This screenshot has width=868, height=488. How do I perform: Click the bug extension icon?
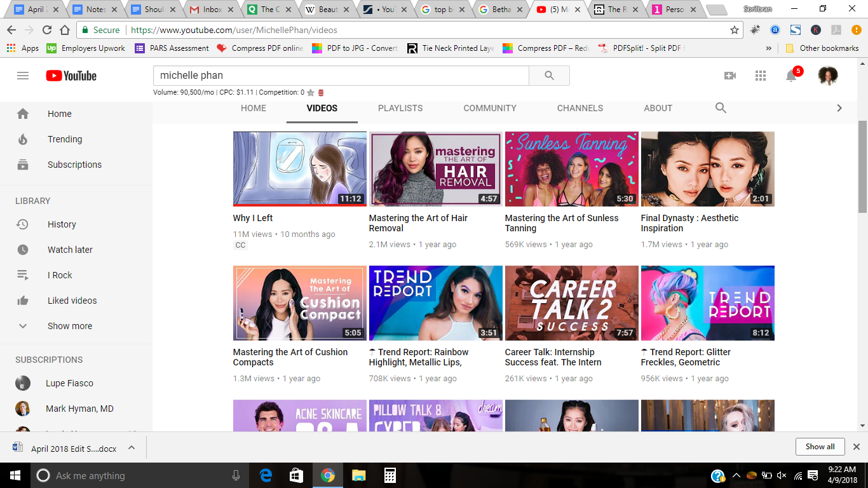[755, 30]
